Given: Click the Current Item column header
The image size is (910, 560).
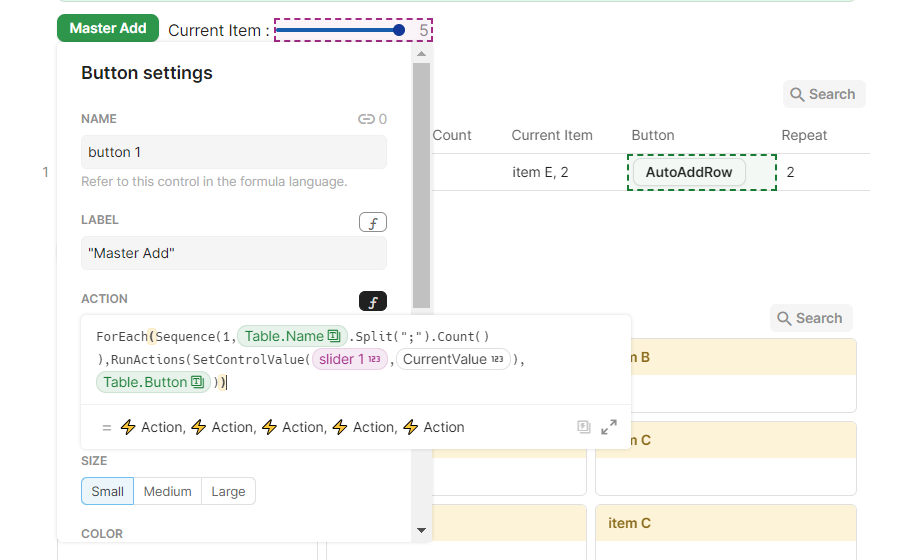Looking at the screenshot, I should tap(552, 135).
